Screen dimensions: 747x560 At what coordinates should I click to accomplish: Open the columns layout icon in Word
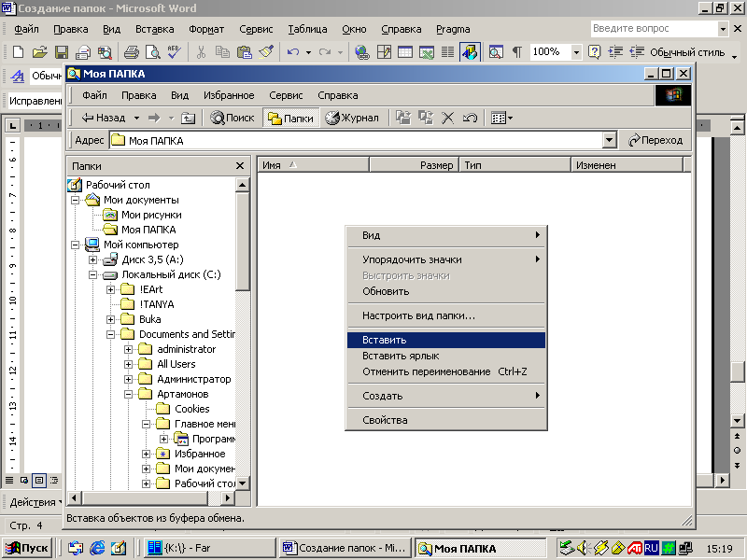point(448,52)
